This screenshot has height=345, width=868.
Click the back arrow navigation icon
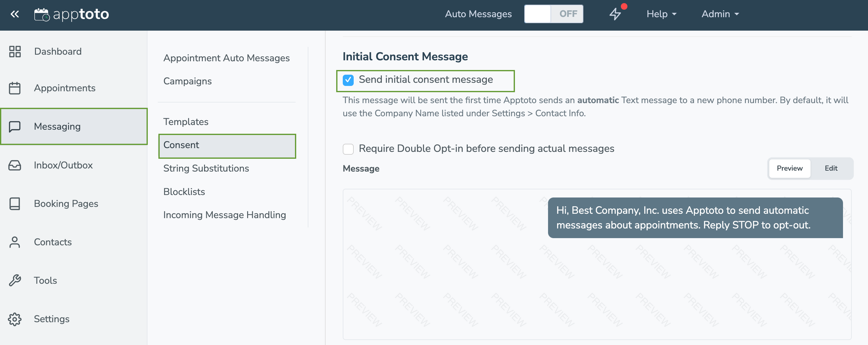(15, 13)
